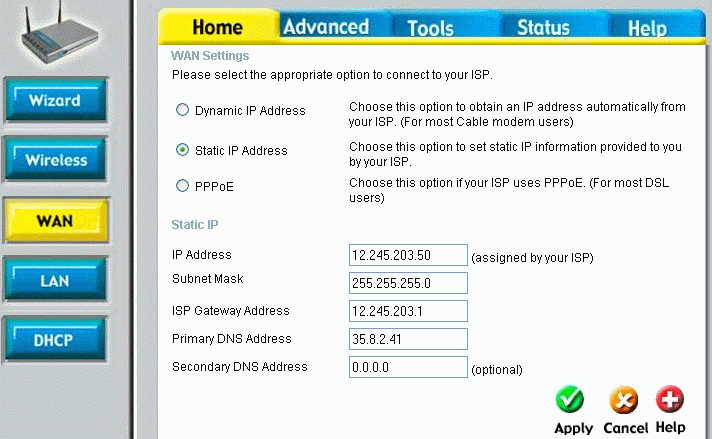The image size is (712, 439).
Task: Launch the Wizard from the sidebar
Action: pyautogui.click(x=55, y=101)
